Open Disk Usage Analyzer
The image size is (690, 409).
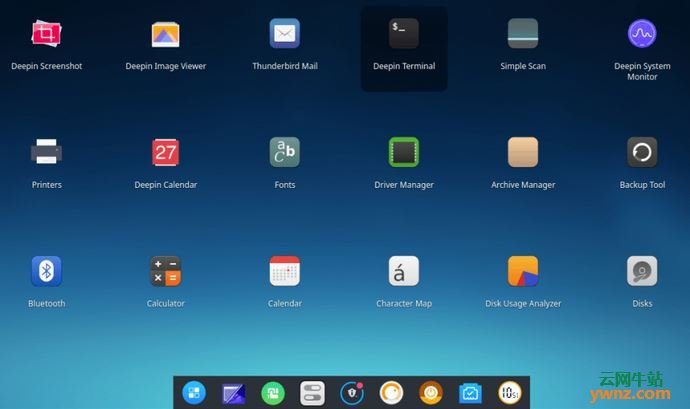pos(523,271)
